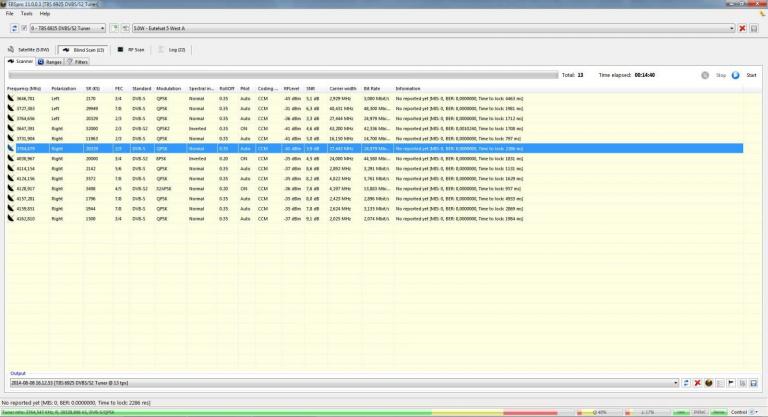Click the save icon next to satellite list
The height and width of the screenshot is (417, 768).
(754, 28)
